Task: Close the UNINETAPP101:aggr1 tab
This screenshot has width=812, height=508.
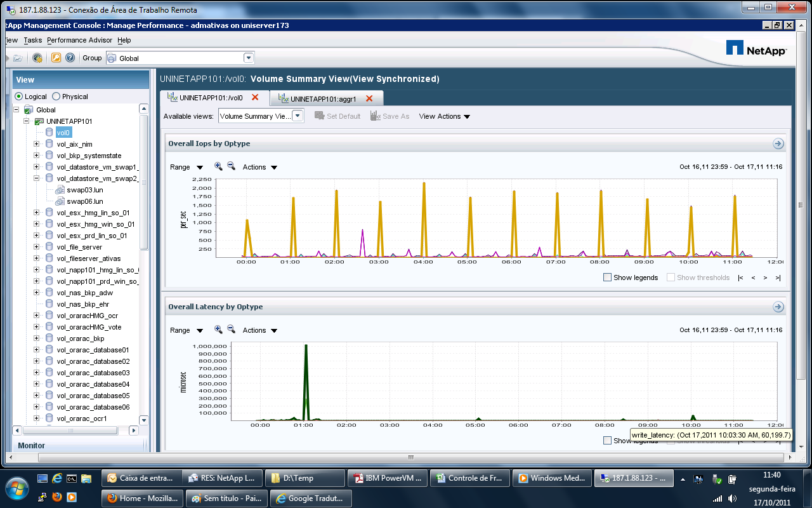Action: (369, 98)
